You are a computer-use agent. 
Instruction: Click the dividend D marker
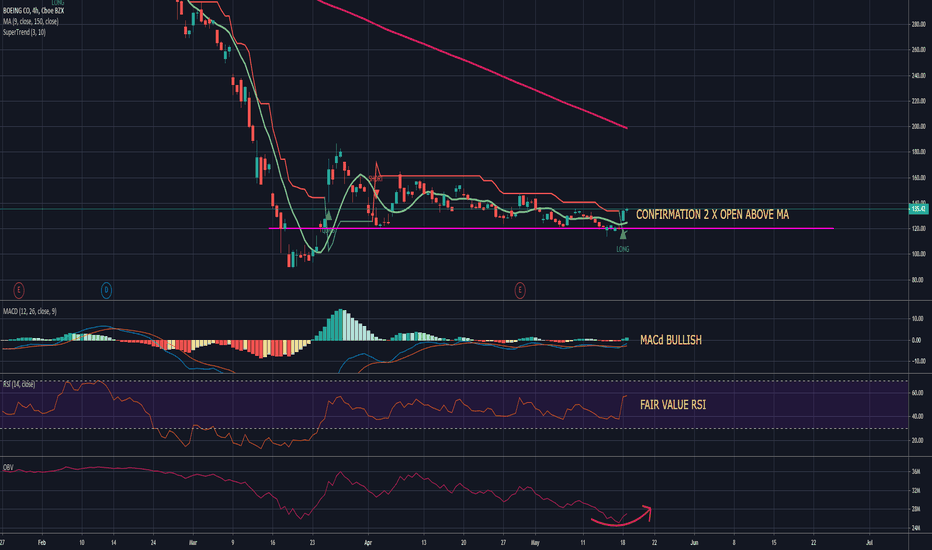[x=106, y=290]
